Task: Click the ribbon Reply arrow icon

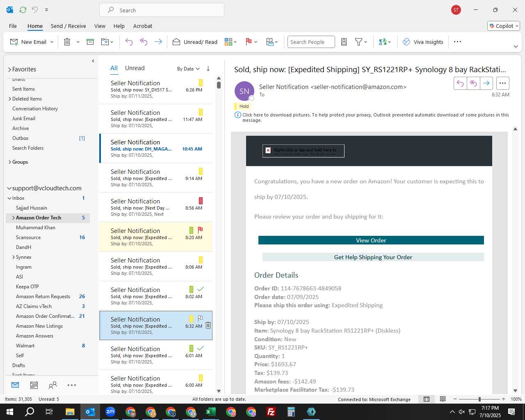Action: (x=129, y=42)
